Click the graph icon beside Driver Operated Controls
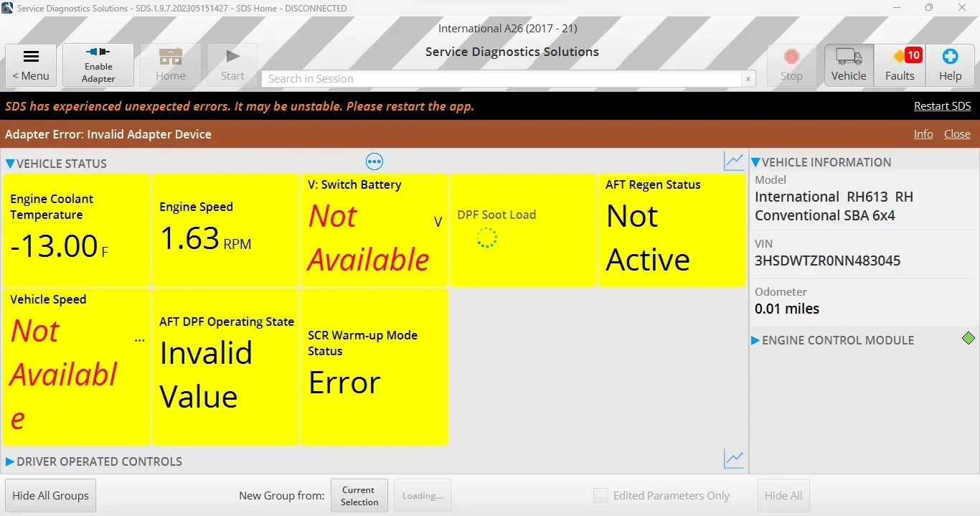Viewport: 980px width, 516px height. 734,459
